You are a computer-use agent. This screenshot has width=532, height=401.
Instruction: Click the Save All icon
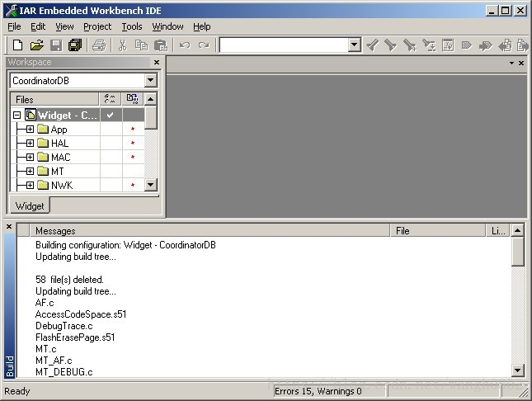[75, 45]
